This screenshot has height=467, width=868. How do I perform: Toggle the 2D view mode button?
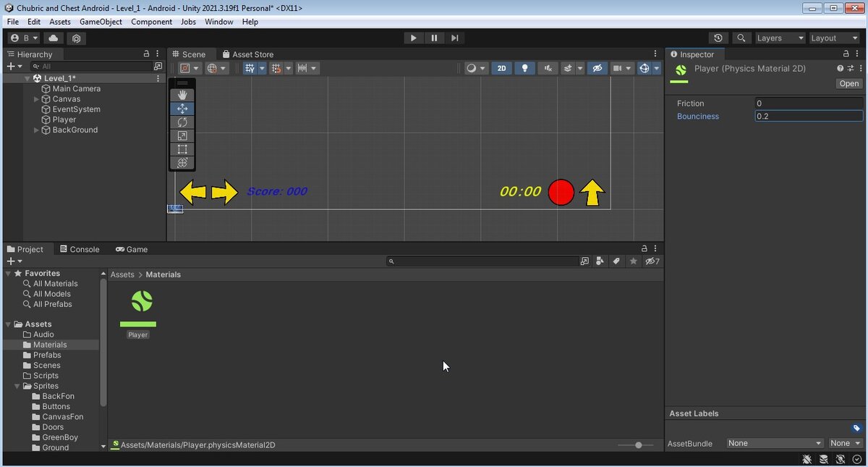(502, 68)
